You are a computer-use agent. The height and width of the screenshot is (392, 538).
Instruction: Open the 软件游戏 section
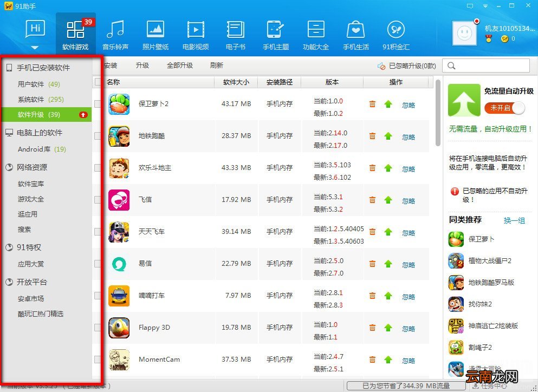pyautogui.click(x=75, y=34)
